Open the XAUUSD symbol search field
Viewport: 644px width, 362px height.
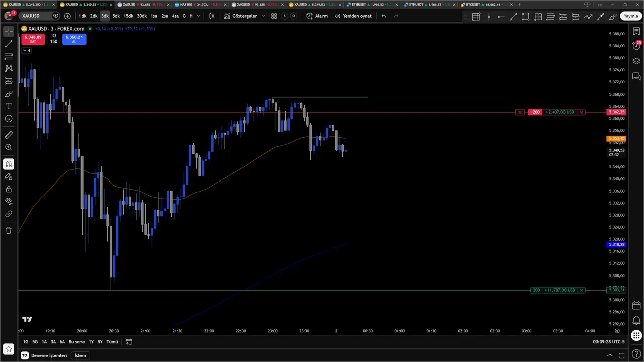pyautogui.click(x=39, y=16)
